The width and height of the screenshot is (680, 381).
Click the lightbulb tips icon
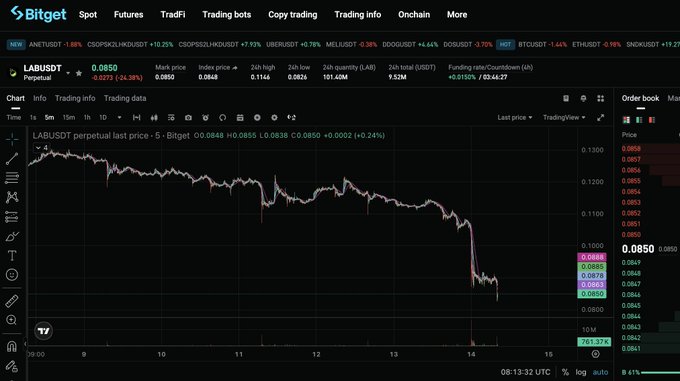pyautogui.click(x=583, y=98)
